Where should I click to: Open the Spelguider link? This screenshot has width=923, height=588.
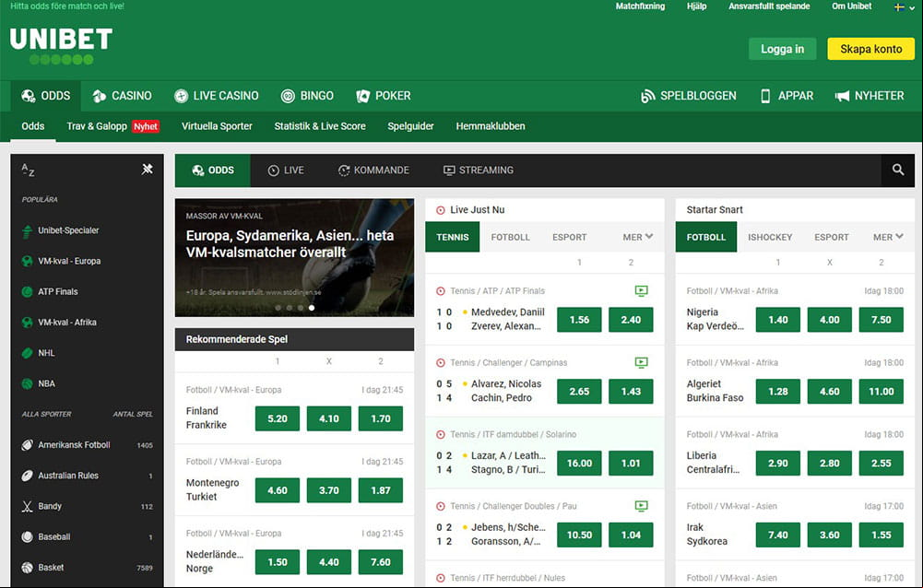410,126
